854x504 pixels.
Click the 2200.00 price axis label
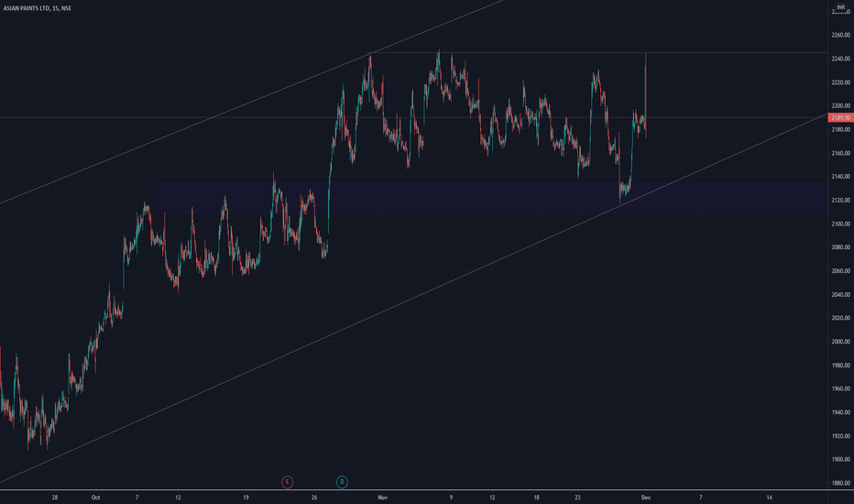pos(841,105)
